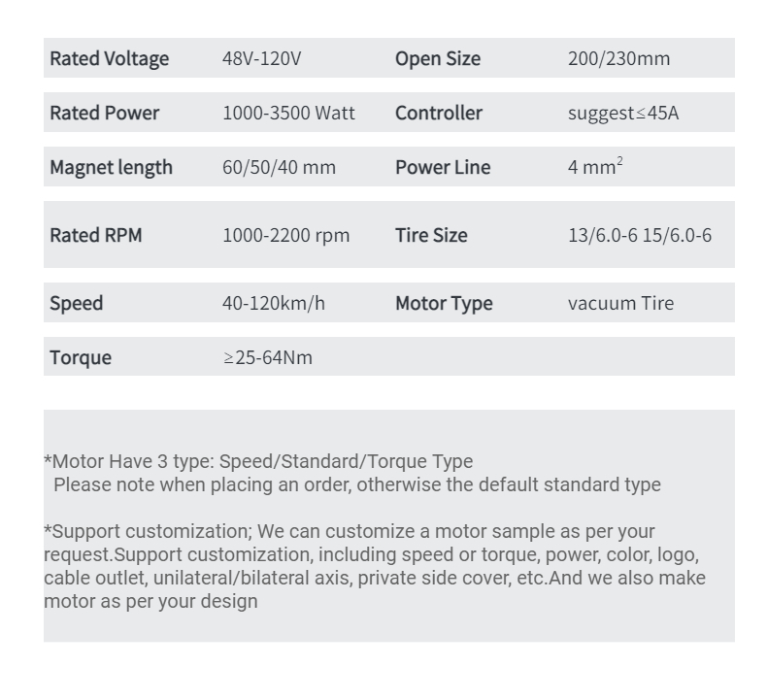767x700 pixels.
Task: Click the Tire Size label
Action: [x=431, y=235]
